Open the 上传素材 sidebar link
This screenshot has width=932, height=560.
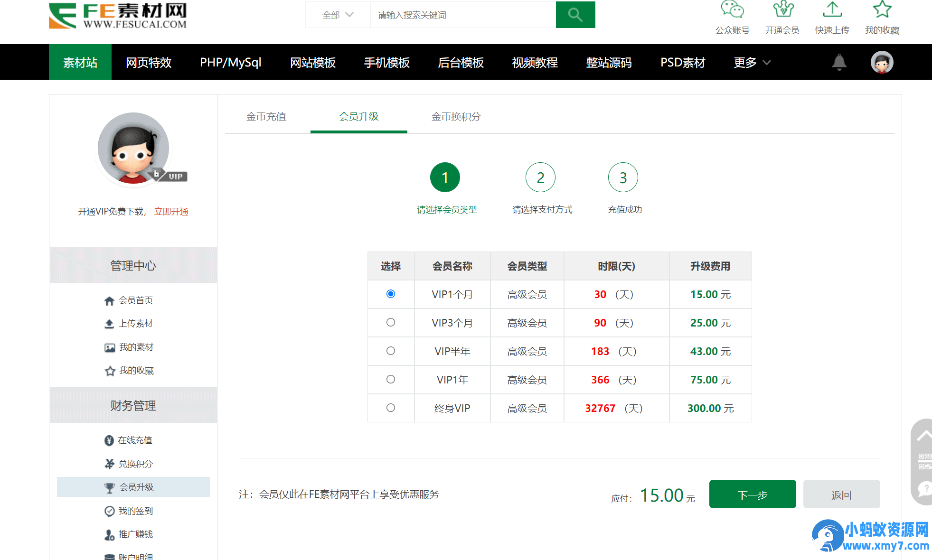[136, 324]
